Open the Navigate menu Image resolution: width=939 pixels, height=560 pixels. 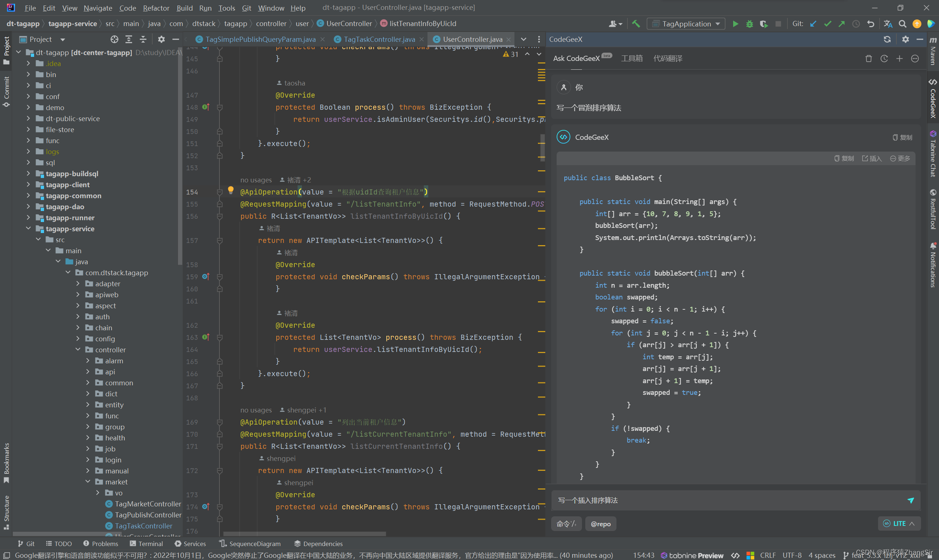click(98, 8)
